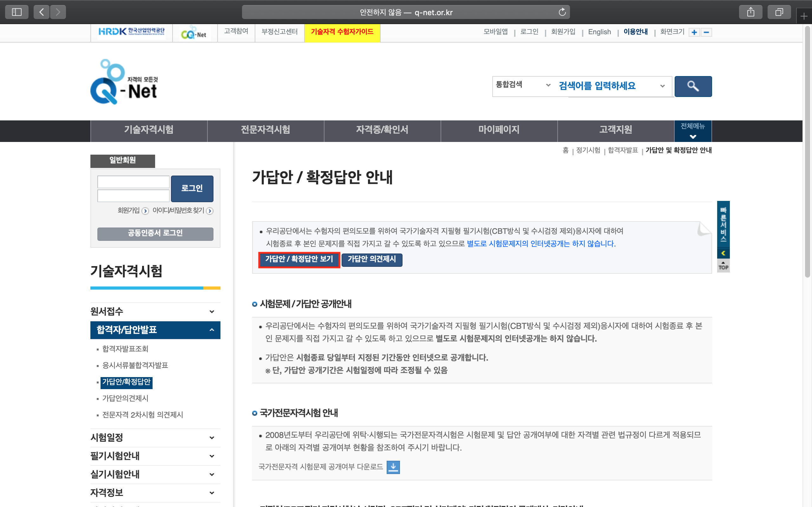This screenshot has width=812, height=507.
Task: Click the Safari page reload icon
Action: pos(562,12)
